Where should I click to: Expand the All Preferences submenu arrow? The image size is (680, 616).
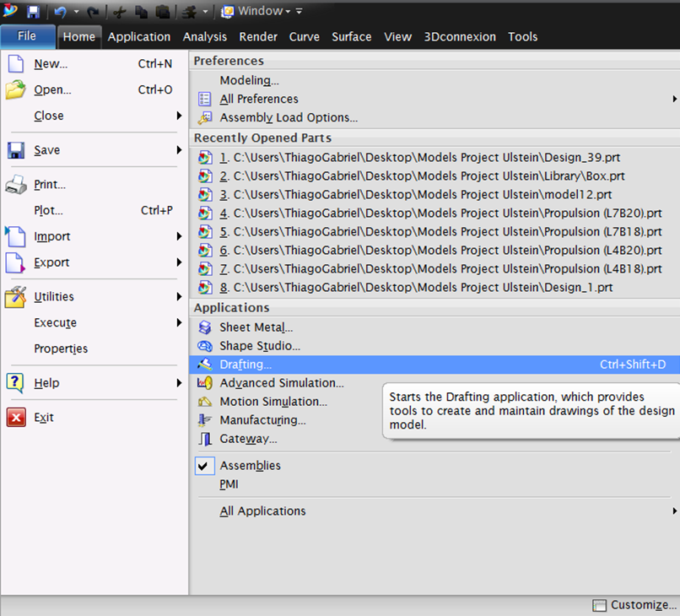click(x=674, y=99)
